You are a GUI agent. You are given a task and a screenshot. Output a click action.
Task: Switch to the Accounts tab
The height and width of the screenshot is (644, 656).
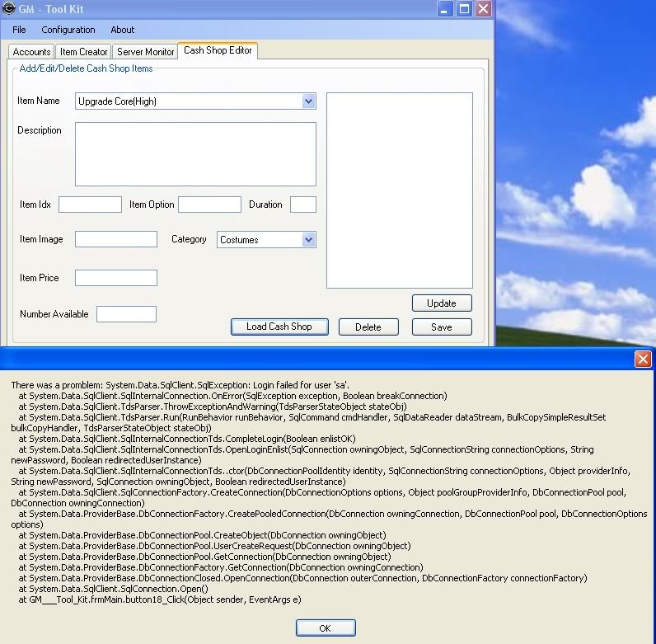(x=32, y=52)
